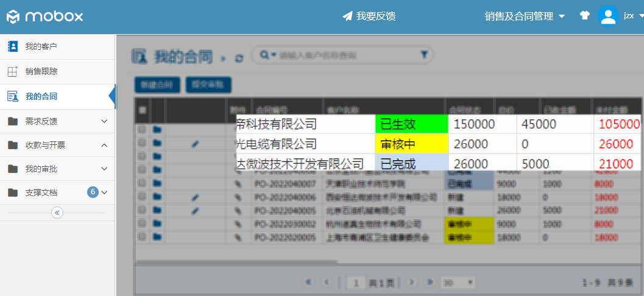This screenshot has height=296, width=644.
Task: Open the 销售及合同管理 module dropdown
Action: [x=525, y=16]
